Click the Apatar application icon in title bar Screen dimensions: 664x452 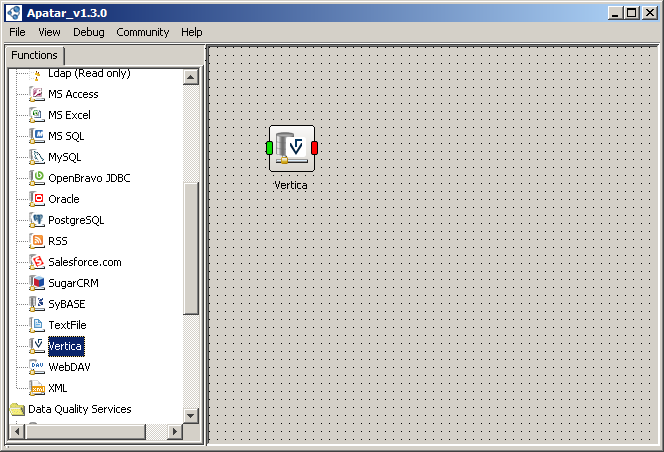pos(14,13)
